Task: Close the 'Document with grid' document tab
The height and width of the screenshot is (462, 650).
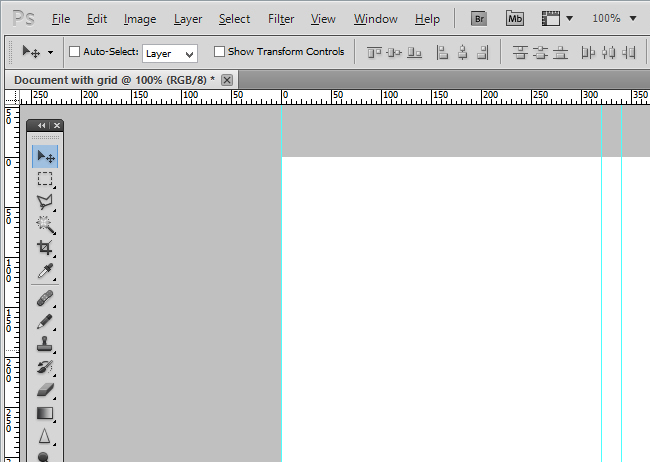Action: (227, 80)
